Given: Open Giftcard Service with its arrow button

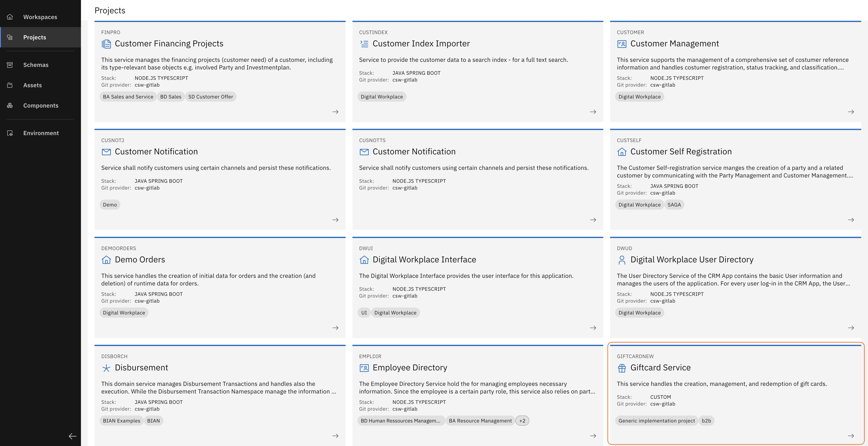Looking at the screenshot, I should click(851, 436).
